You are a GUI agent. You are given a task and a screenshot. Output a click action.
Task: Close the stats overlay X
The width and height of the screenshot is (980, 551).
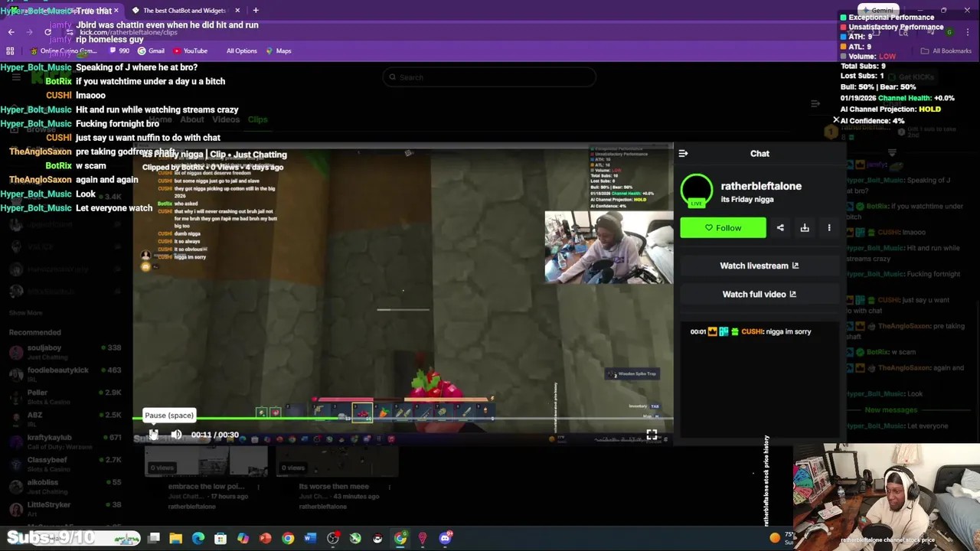tap(836, 120)
